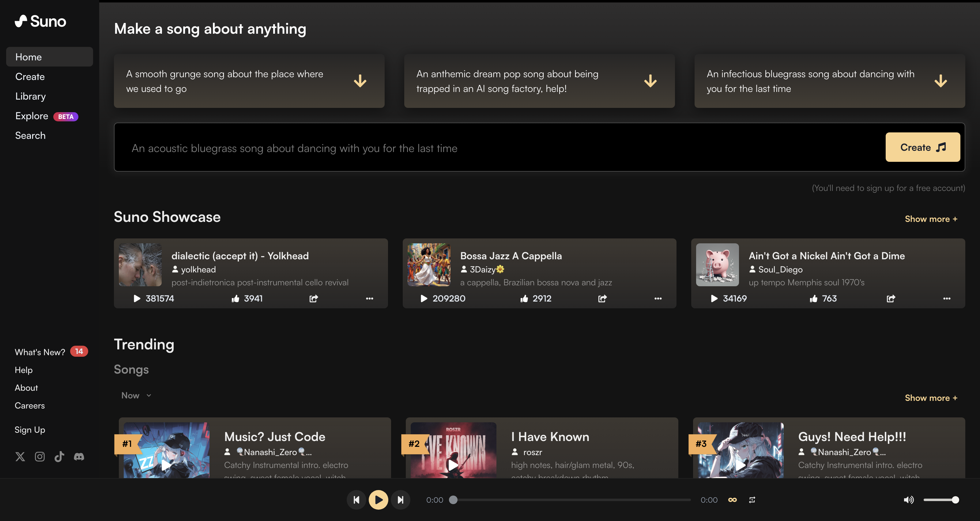This screenshot has height=521, width=980.
Task: Click the 14 badge beside What's New
Action: pos(79,351)
